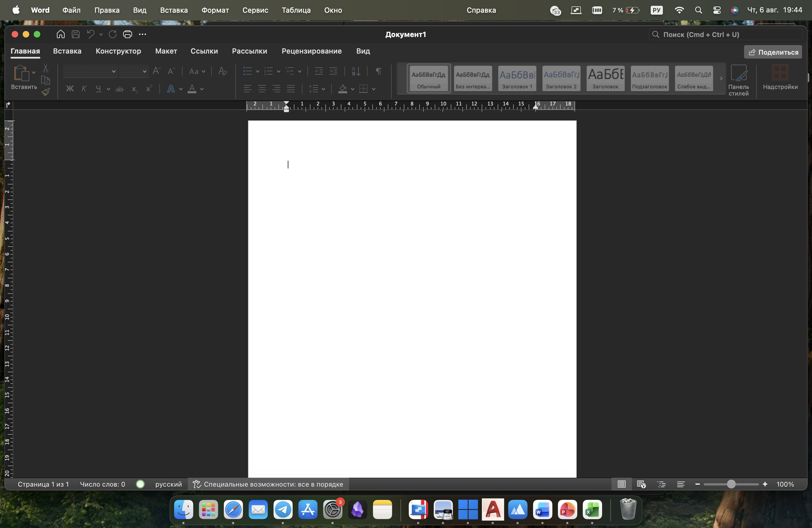The width and height of the screenshot is (812, 528).
Task: Apply Заголовок 1 style
Action: point(517,78)
